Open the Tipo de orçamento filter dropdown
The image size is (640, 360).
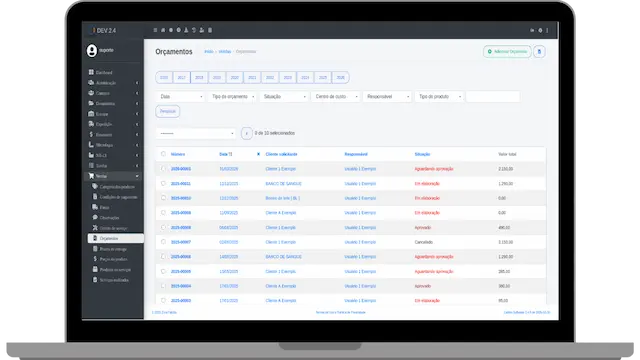point(232,97)
